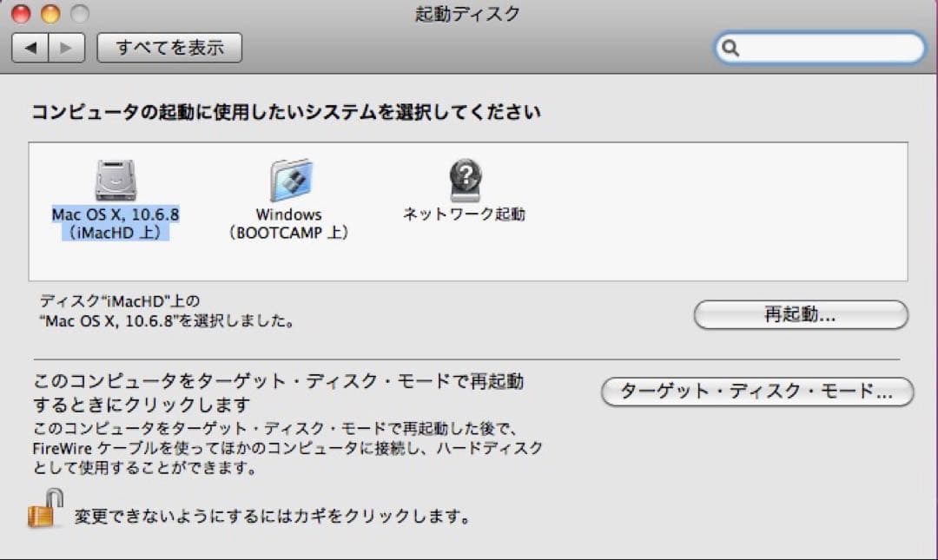Click the ネットワーク起動 network globe icon
938x560 pixels.
tap(466, 178)
